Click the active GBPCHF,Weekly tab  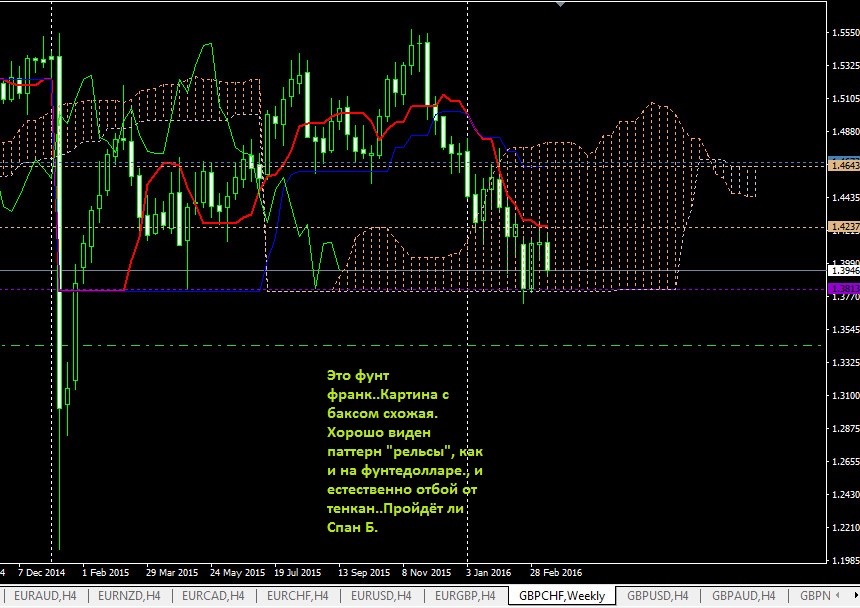pos(562,595)
